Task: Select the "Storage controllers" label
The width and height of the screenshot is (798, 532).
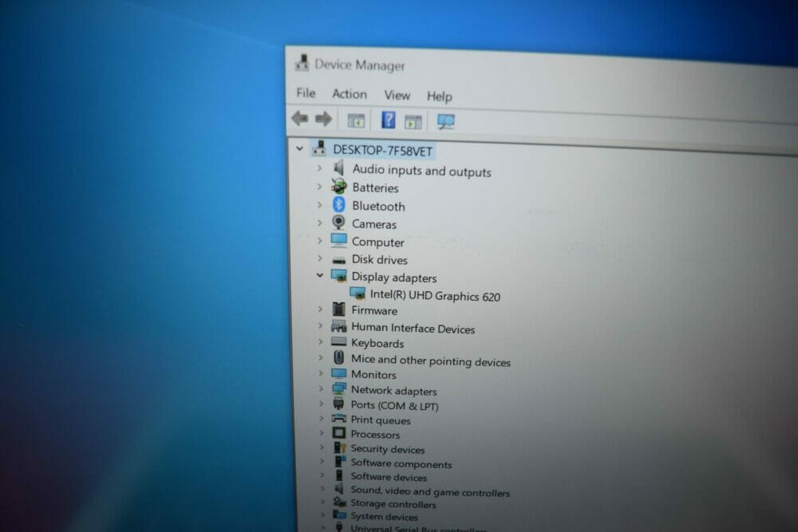Action: point(393,504)
